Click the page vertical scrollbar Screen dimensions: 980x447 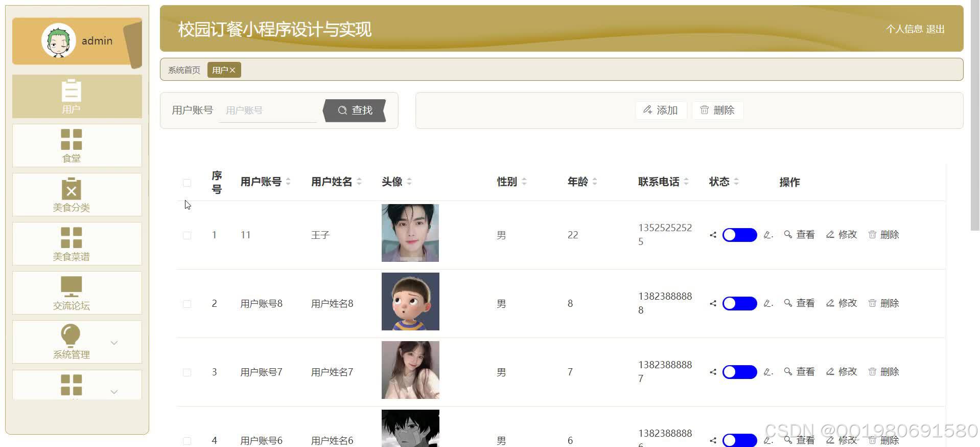[975, 115]
